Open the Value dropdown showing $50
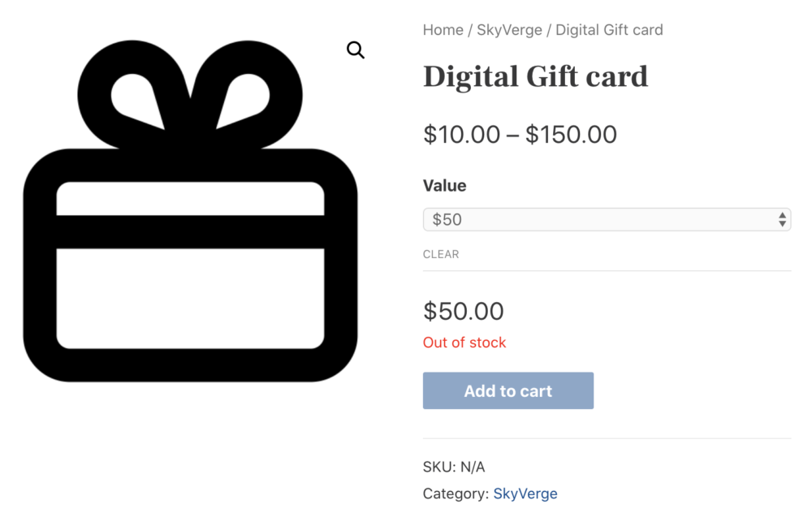Viewport: 812px width, 513px height. tap(607, 219)
